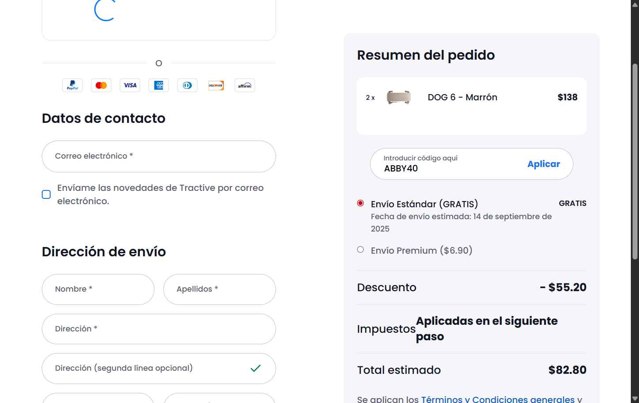Click the Affirm payment icon
This screenshot has width=639, height=403.
[x=245, y=85]
